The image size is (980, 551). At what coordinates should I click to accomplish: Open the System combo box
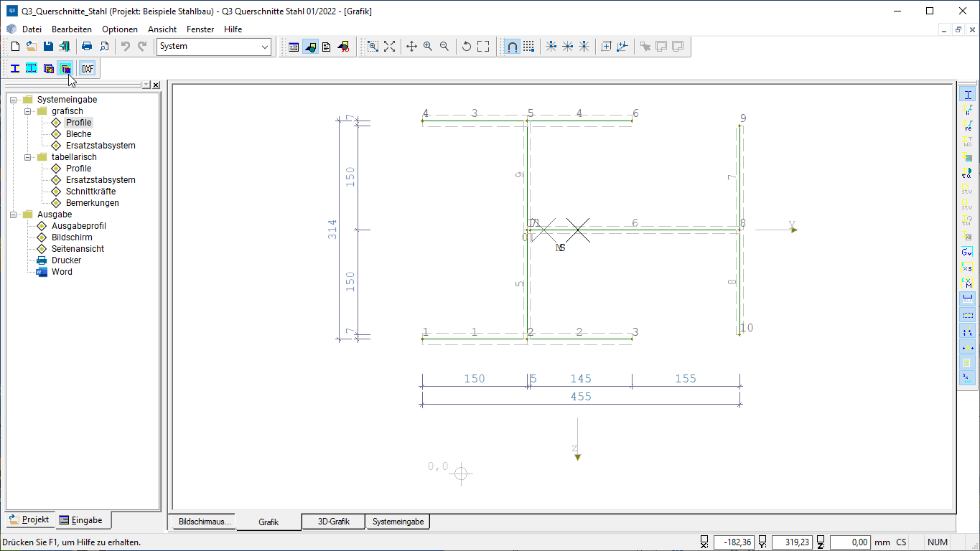pyautogui.click(x=214, y=46)
